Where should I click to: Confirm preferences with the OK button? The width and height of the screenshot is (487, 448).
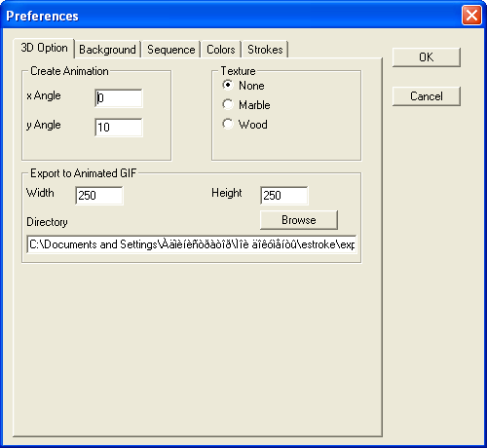click(x=427, y=57)
